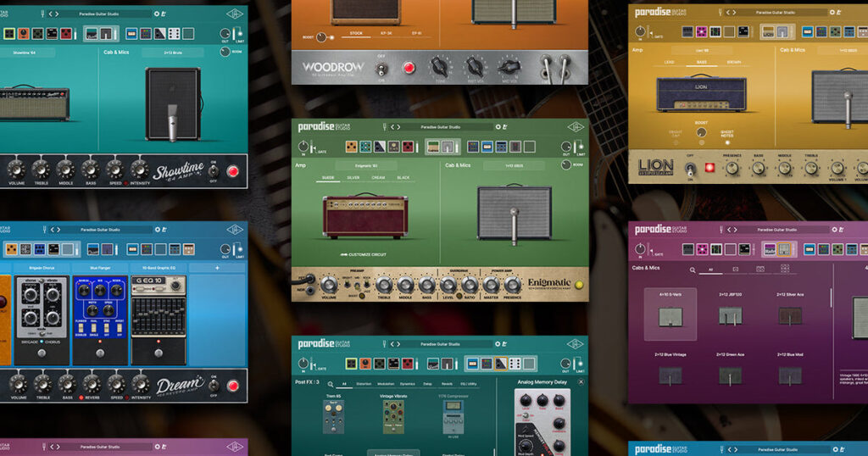Open preset name menu in magenta window

tap(777, 229)
